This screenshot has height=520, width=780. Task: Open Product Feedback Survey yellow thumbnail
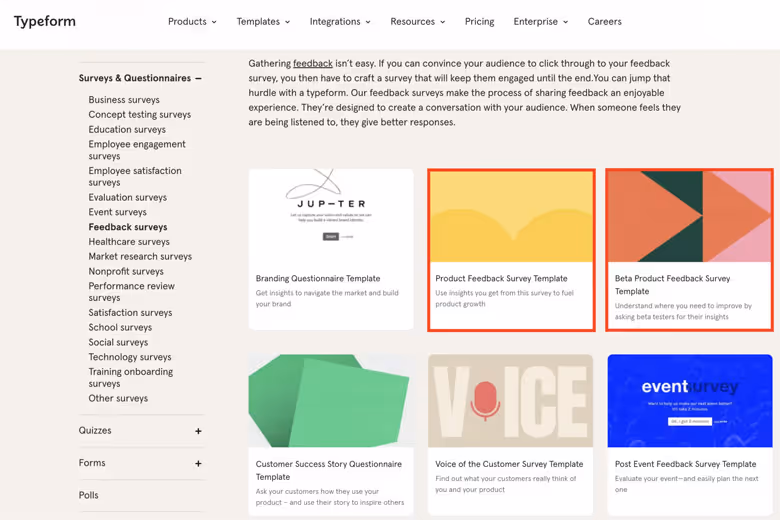point(511,216)
